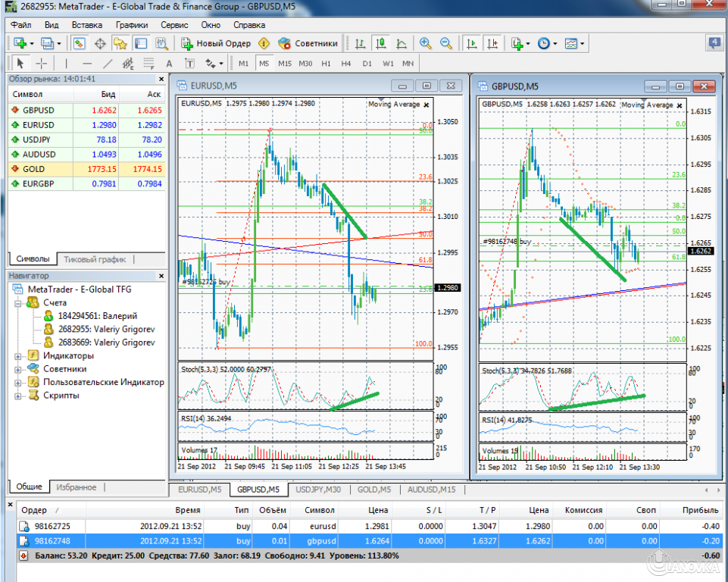Click the Zoom In magnifier icon
This screenshot has width=728, height=582.
coord(424,43)
